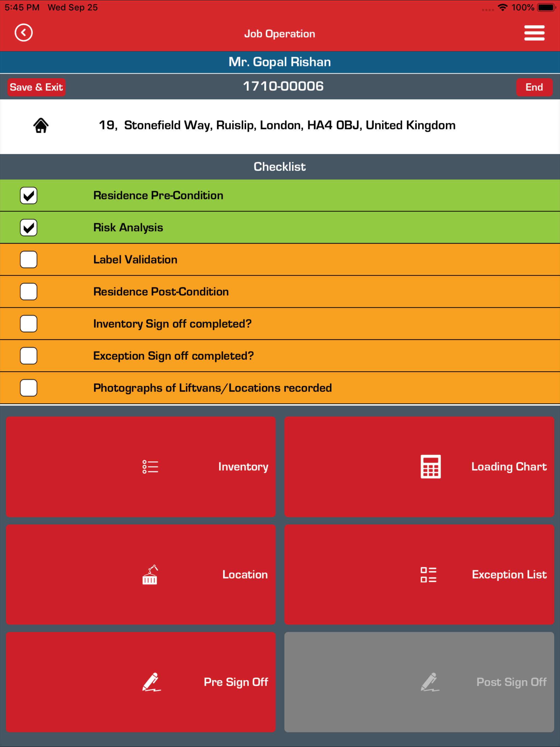The height and width of the screenshot is (747, 560).
Task: Check the Label Validation checkbox
Action: pos(29,260)
